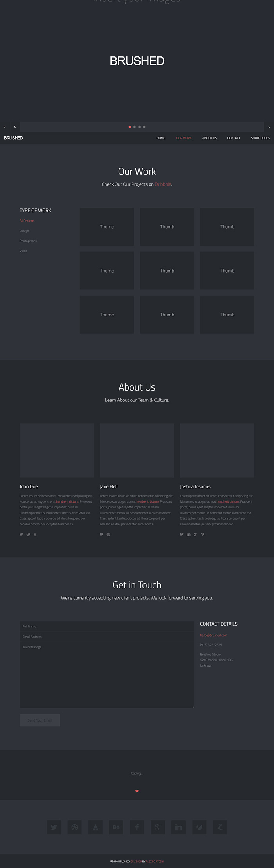
Task: Click the previous slide arrow
Action: tap(5, 127)
